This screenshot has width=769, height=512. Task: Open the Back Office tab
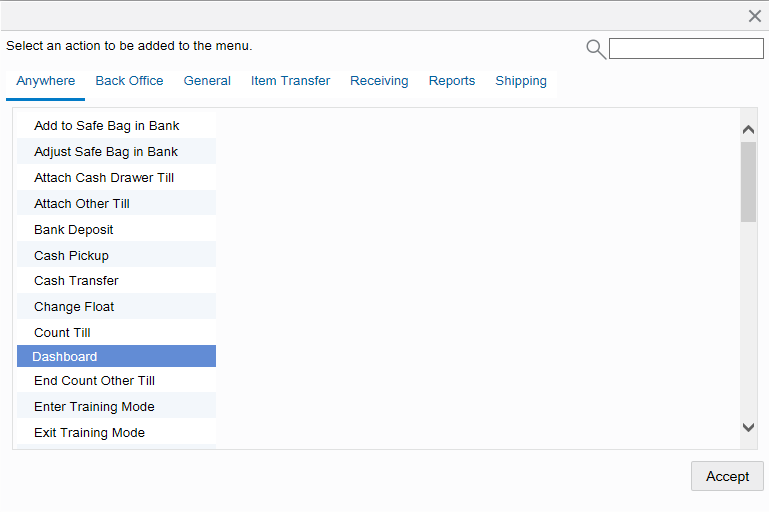point(129,81)
